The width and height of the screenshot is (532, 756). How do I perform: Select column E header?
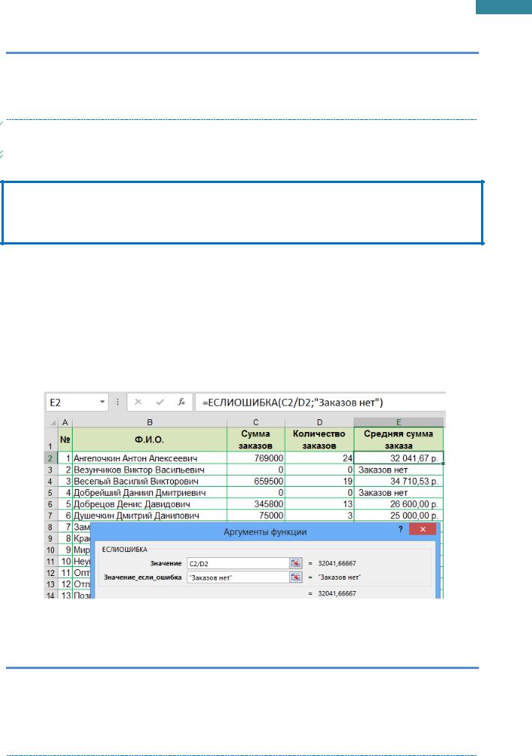coord(398,422)
